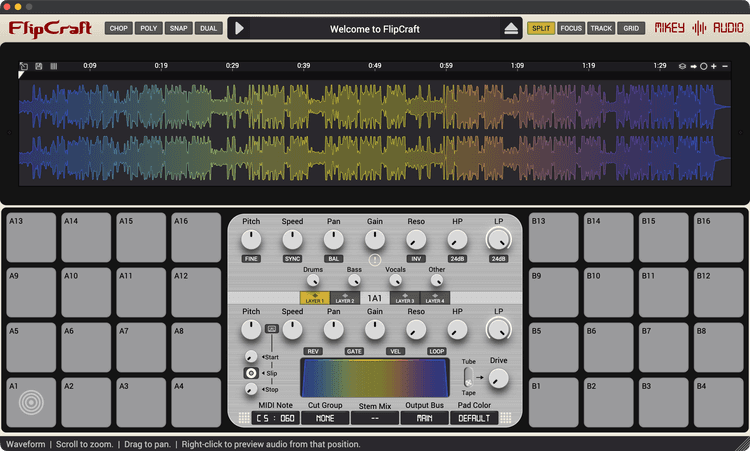
Task: Toggle CHOP mode
Action: point(119,28)
